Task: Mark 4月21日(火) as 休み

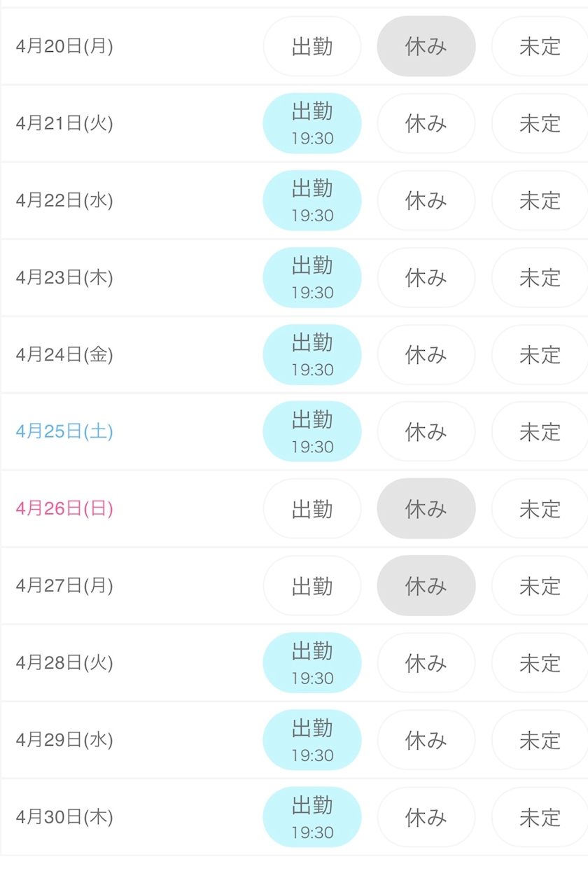Action: [426, 123]
